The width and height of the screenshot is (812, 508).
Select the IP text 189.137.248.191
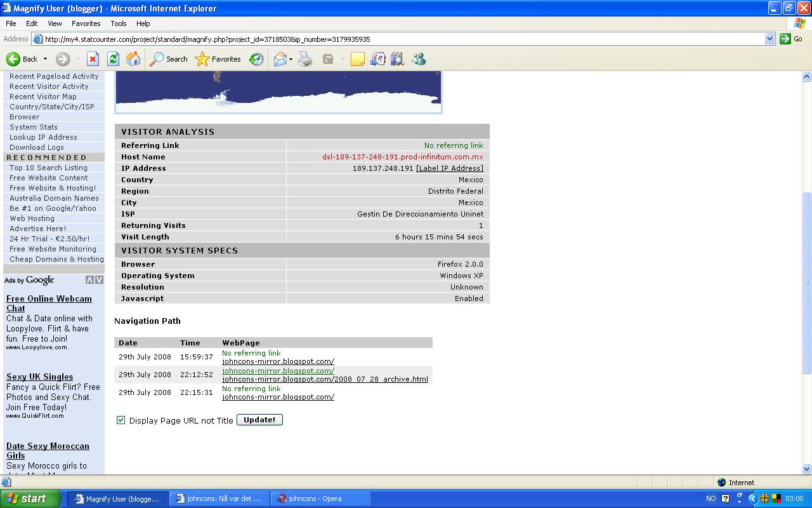coord(383,168)
